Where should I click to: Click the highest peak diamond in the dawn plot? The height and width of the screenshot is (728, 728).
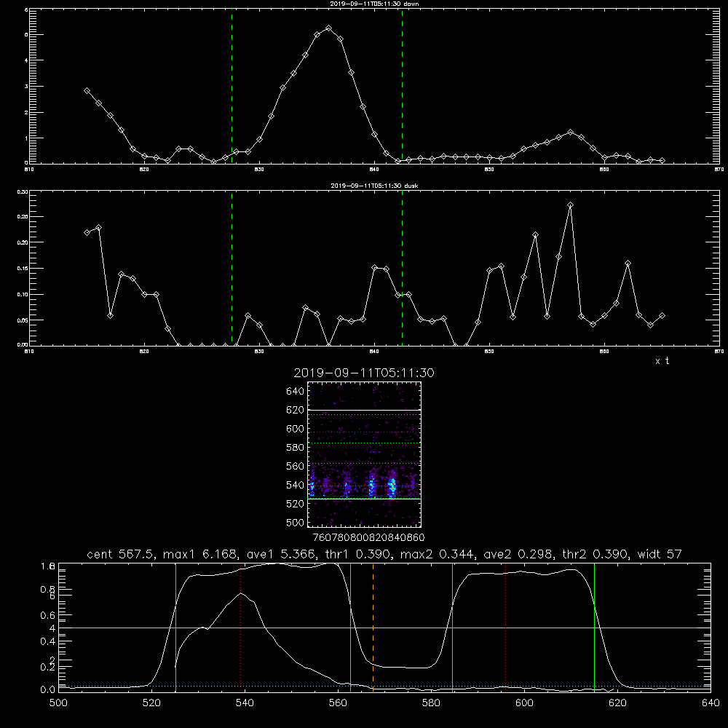(x=329, y=28)
